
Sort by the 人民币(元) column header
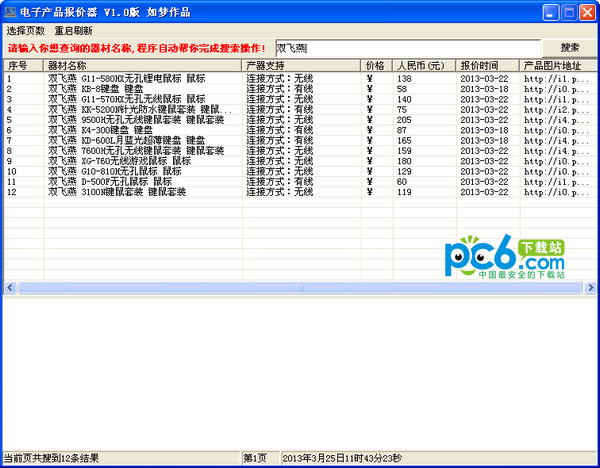pos(422,65)
